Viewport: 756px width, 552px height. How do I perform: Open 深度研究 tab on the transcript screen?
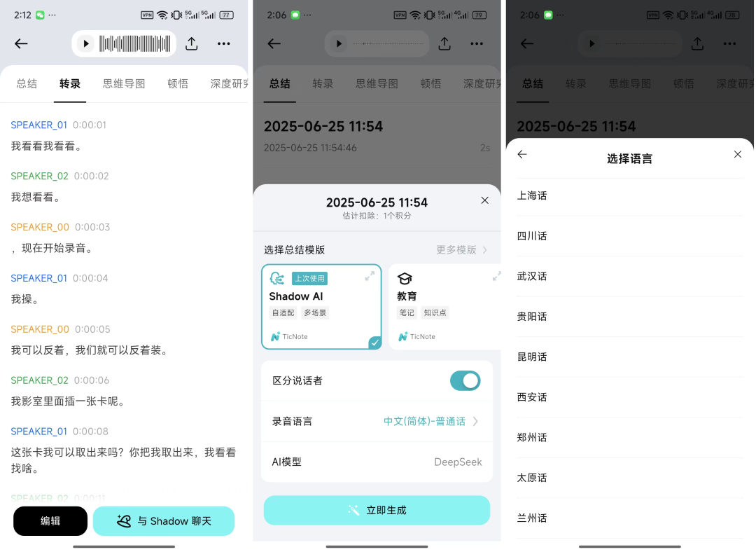click(x=230, y=84)
